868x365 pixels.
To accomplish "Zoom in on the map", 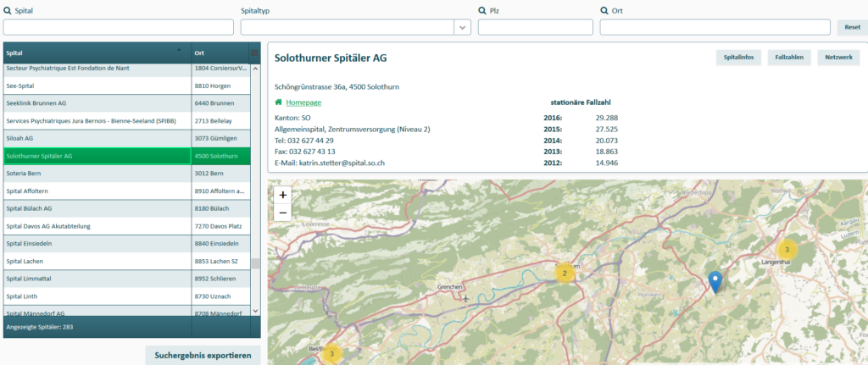I will (x=282, y=195).
